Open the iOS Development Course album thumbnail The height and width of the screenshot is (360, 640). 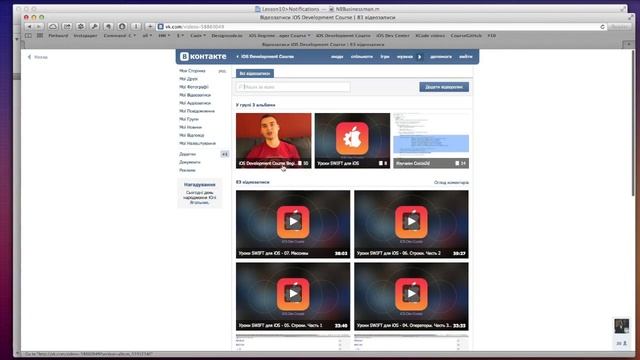273,140
